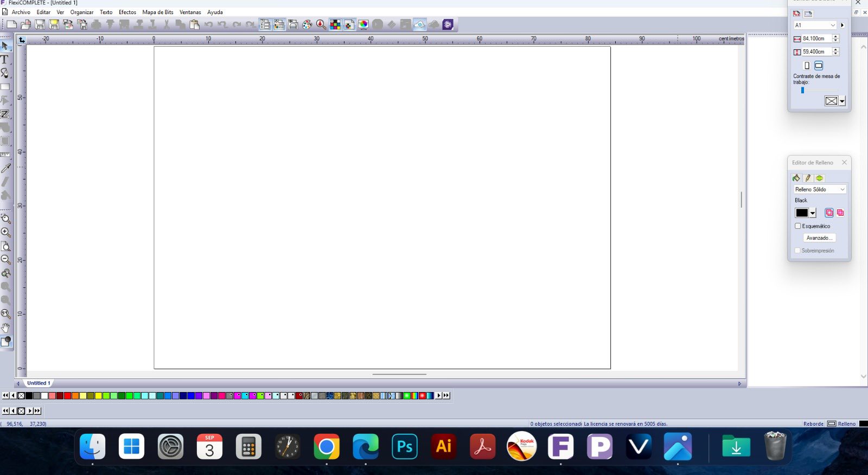Choose the eyedropper tool

(5, 168)
